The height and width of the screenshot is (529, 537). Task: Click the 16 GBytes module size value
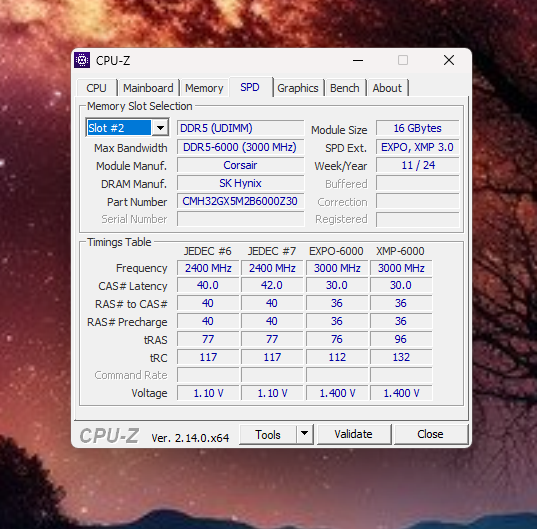(417, 128)
